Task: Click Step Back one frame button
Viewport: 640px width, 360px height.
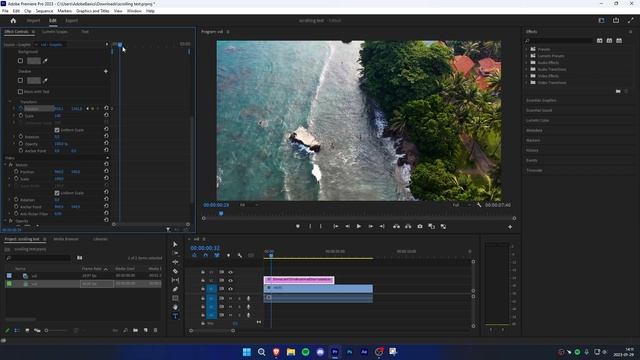Action: (x=347, y=227)
